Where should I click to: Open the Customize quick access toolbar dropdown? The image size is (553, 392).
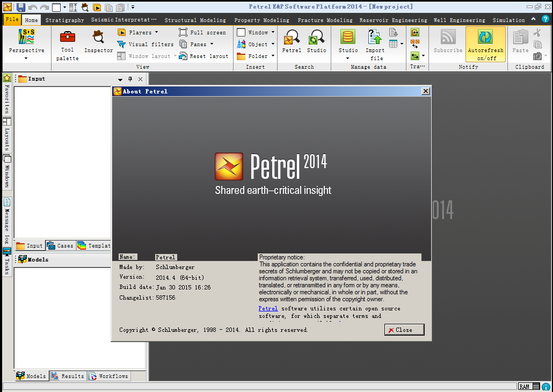tap(133, 7)
